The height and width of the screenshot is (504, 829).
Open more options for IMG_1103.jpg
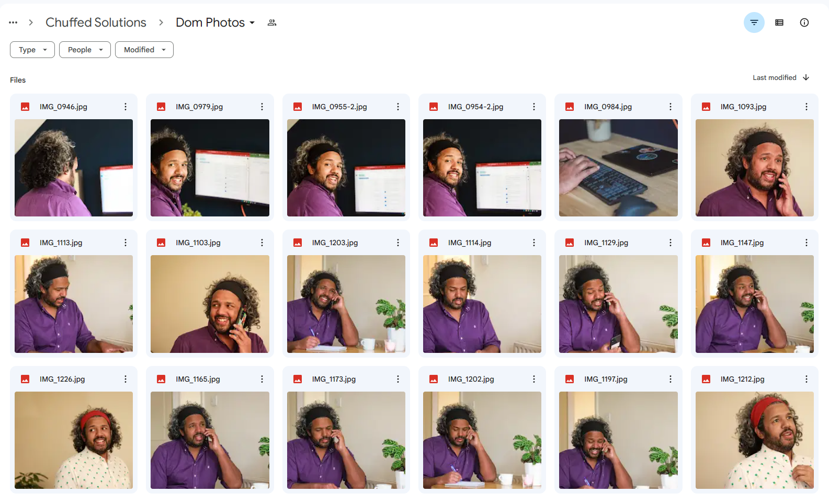pos(262,243)
